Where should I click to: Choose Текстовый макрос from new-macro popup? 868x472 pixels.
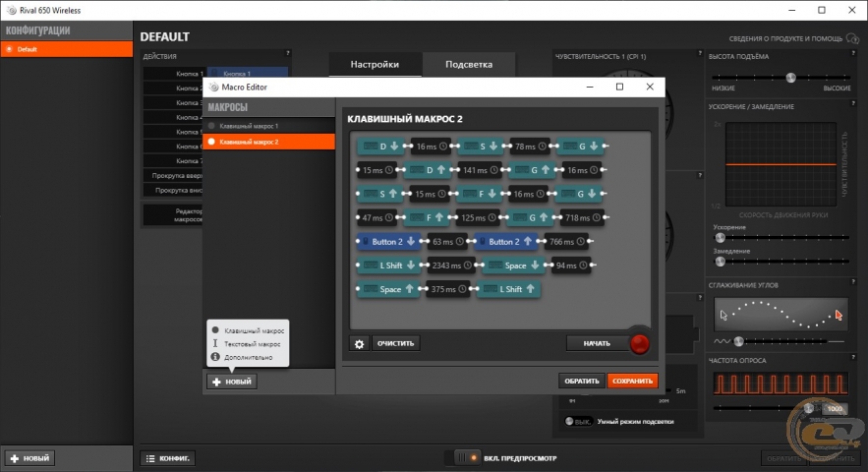tap(248, 344)
